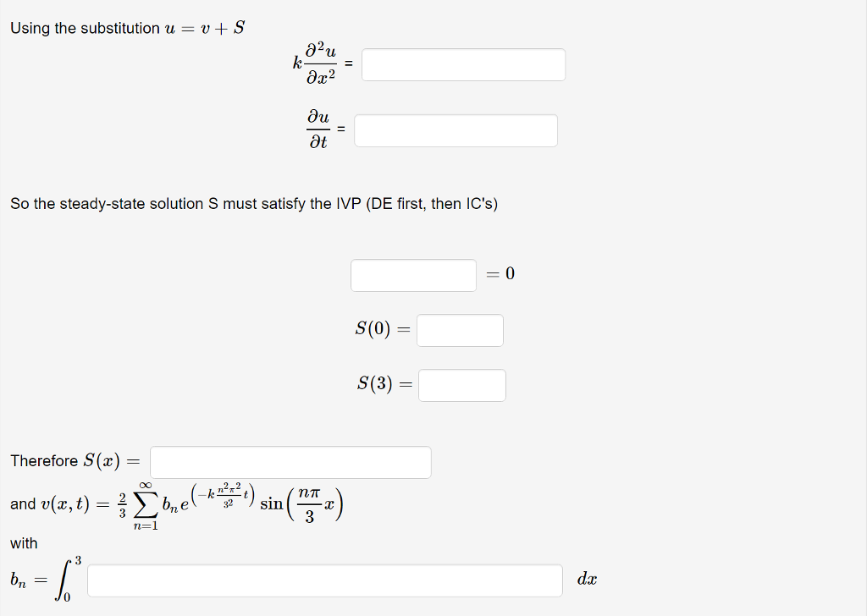Click the substitution u = v + S text

[x=128, y=27]
